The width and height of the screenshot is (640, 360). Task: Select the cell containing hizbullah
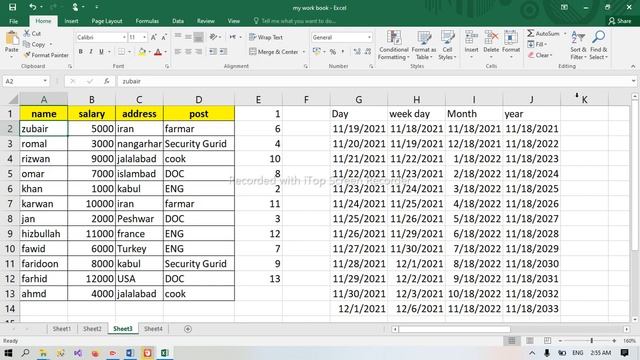point(43,233)
